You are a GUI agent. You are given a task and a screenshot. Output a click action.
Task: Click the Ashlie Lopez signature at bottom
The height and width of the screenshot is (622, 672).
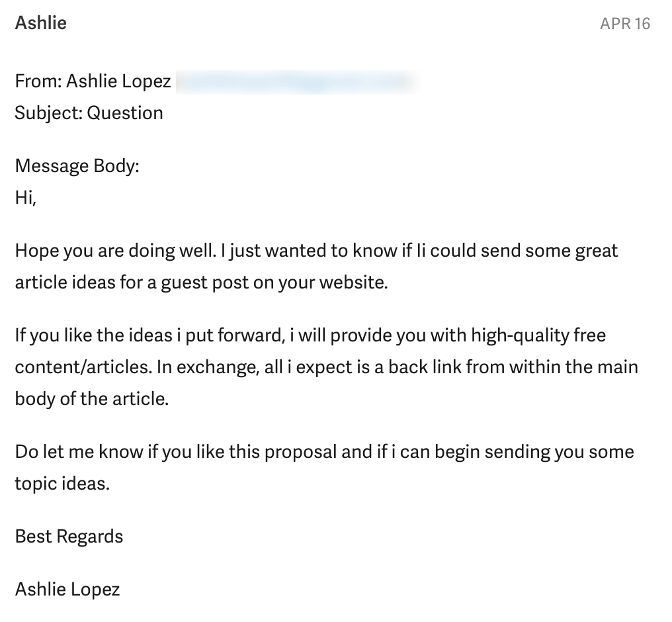pos(67,588)
